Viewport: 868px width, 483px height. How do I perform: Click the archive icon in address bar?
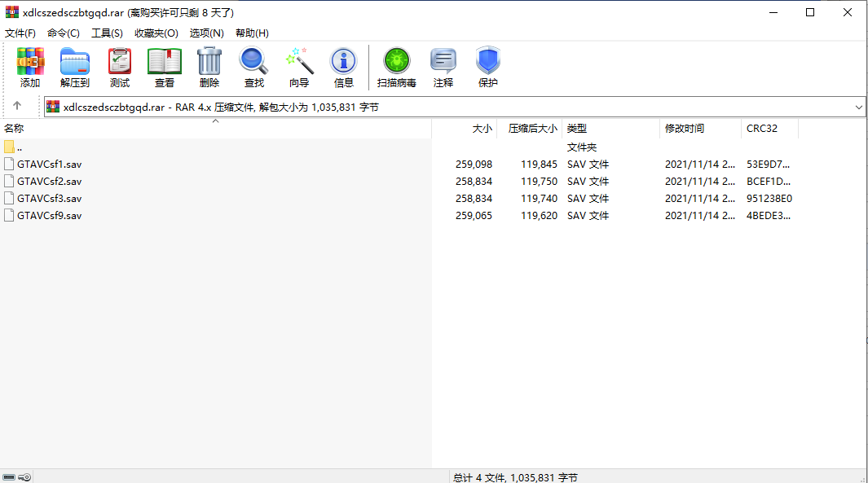click(x=53, y=107)
